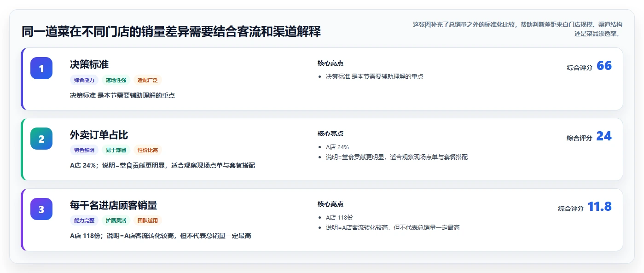644x273 pixels.
Task: Click the score value 11.8
Action: 599,207
